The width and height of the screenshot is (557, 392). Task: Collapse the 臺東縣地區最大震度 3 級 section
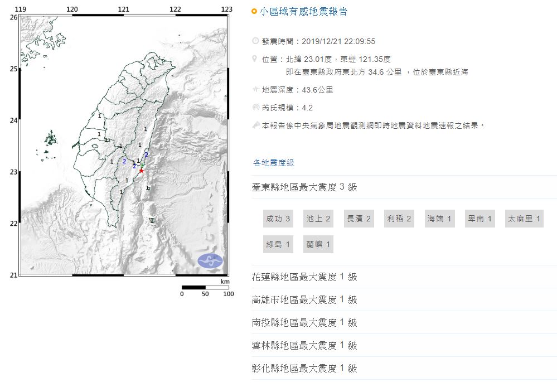304,187
